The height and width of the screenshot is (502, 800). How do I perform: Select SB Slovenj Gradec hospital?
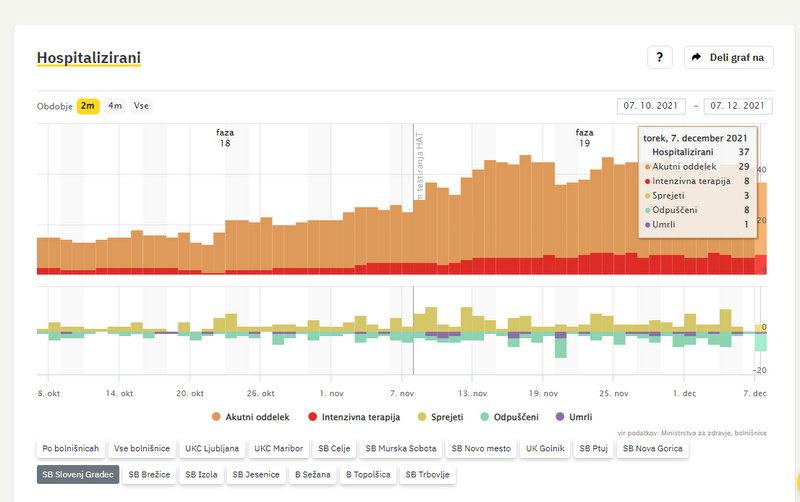78,475
